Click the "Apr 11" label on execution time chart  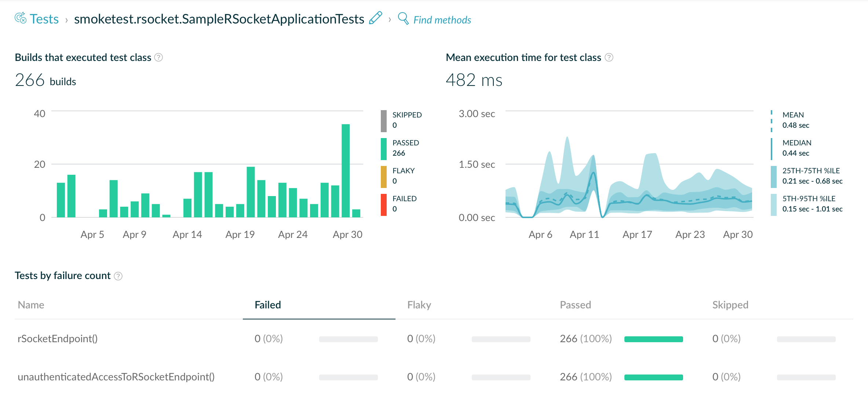[x=584, y=235]
